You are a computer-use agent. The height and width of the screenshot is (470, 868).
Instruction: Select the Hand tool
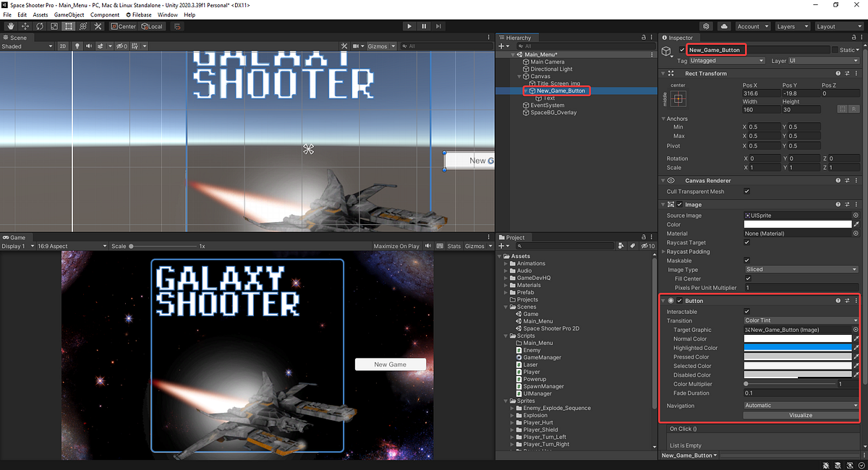[x=10, y=26]
